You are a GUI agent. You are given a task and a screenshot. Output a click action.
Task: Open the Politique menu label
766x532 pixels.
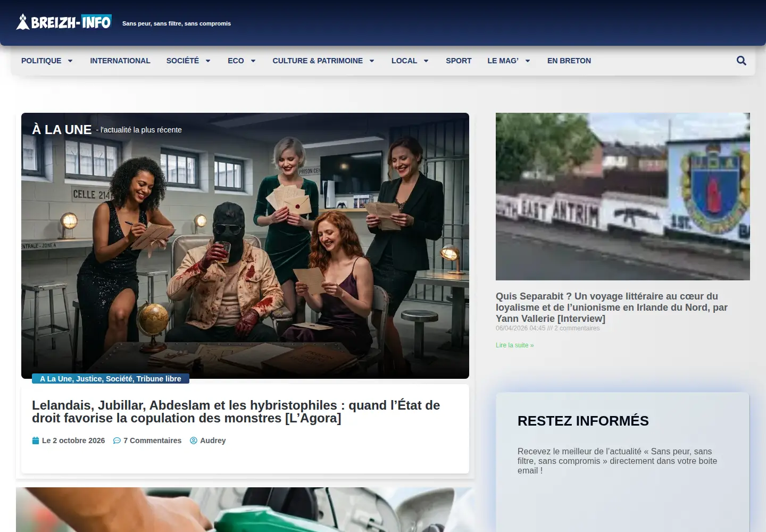coord(41,61)
